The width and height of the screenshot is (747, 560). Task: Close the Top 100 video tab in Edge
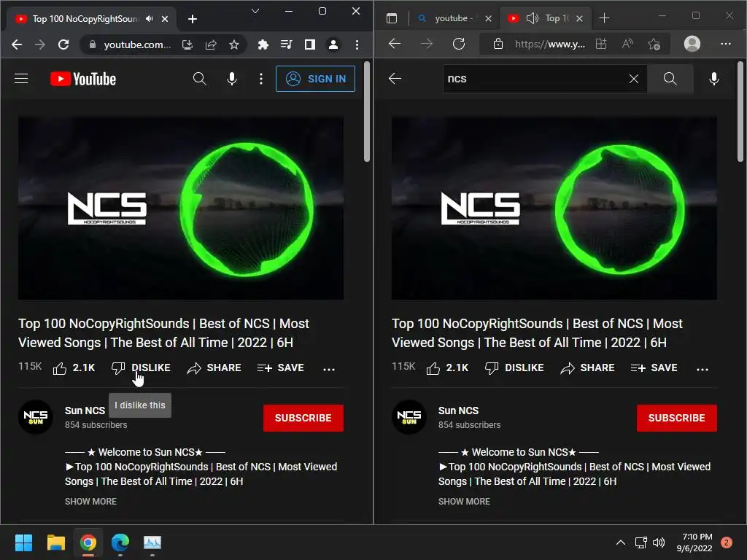579,18
